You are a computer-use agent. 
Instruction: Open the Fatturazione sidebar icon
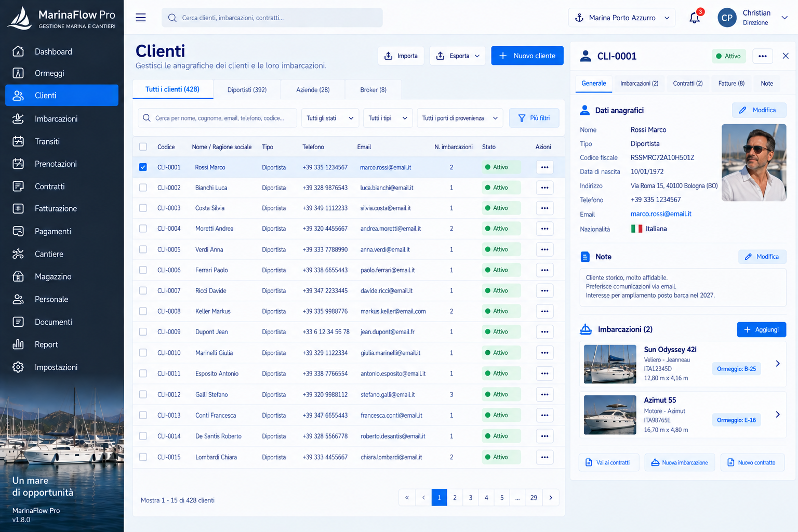point(18,208)
